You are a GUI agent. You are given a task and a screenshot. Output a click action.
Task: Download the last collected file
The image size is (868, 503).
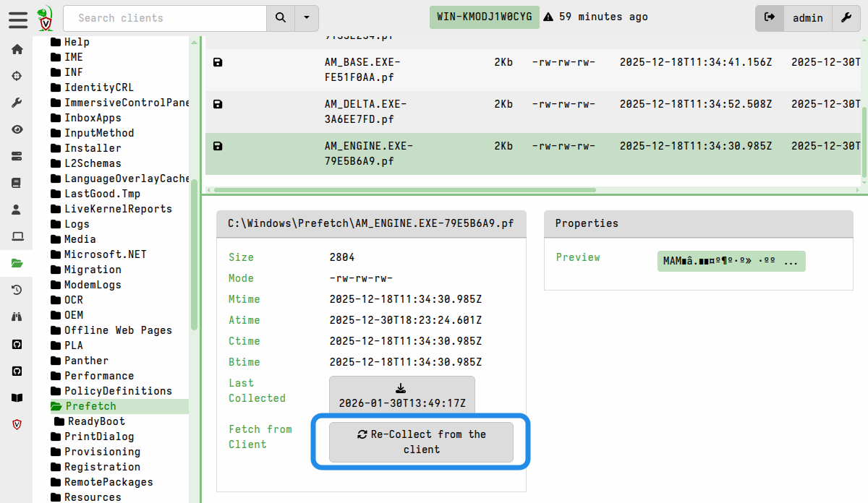[401, 395]
